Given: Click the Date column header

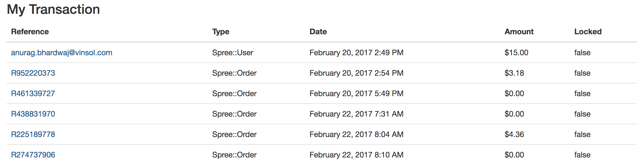Looking at the screenshot, I should (318, 31).
